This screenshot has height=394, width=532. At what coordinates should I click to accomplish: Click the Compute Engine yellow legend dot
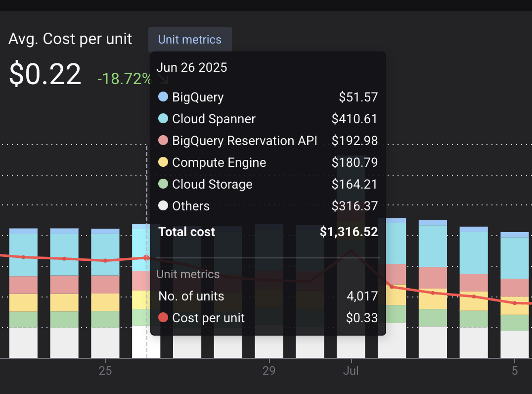coord(163,162)
